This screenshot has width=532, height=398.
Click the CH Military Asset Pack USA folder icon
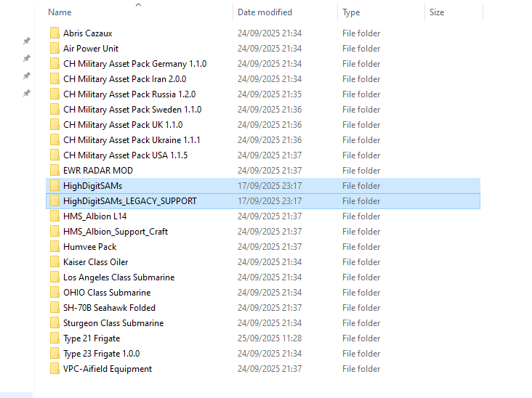click(x=55, y=155)
